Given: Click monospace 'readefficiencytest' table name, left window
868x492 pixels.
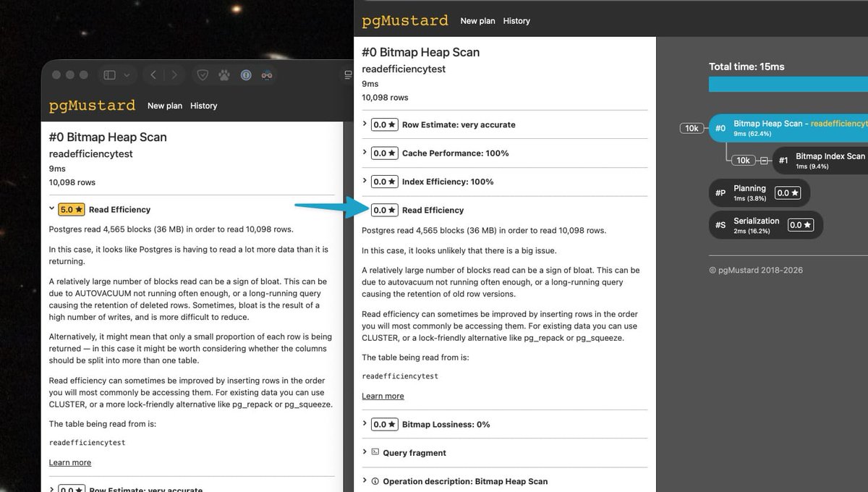Looking at the screenshot, I should pyautogui.click(x=87, y=443).
